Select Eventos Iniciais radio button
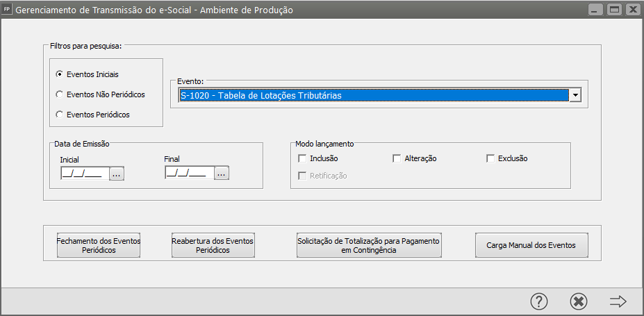 point(60,74)
